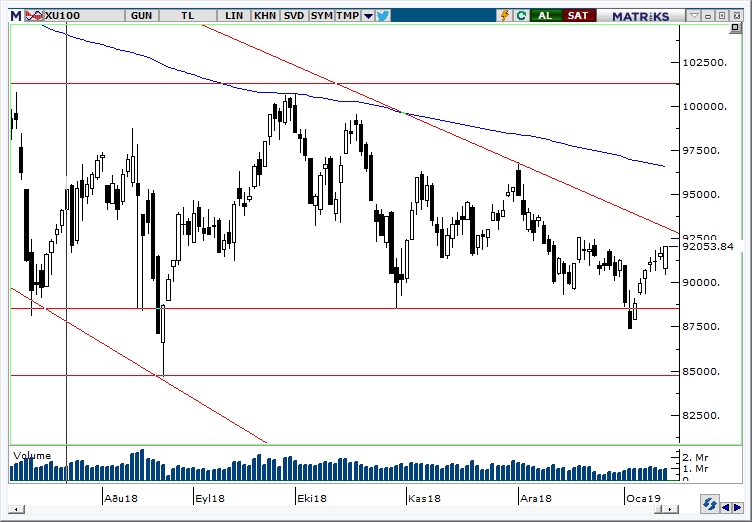
Task: Click the Eki18 date axis label
Action: coord(312,498)
